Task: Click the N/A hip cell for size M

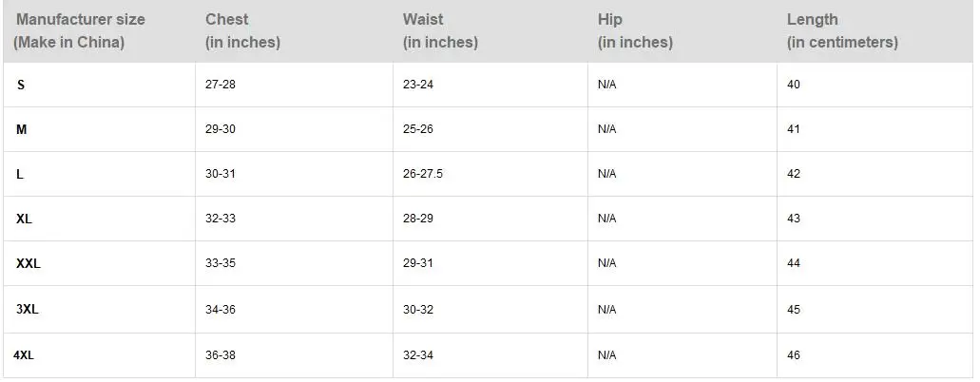Action: pos(606,129)
